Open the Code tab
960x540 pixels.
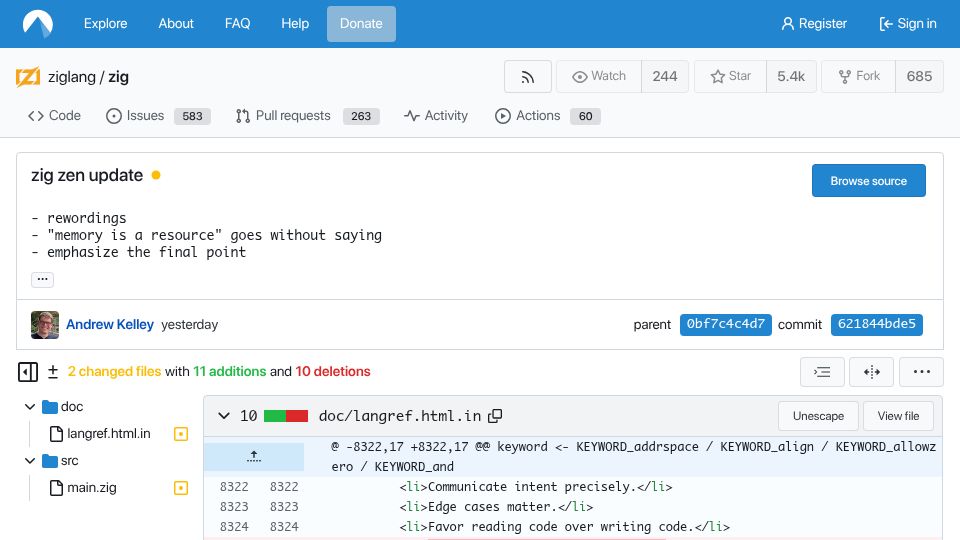pos(54,116)
